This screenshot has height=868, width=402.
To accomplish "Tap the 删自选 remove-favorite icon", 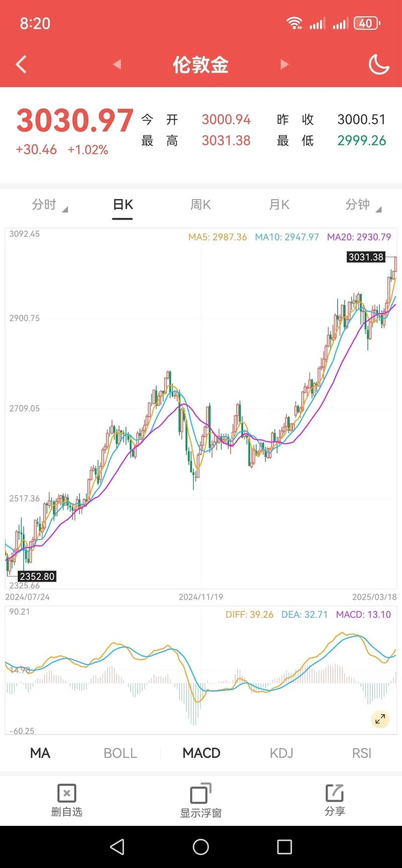I will pos(66,799).
